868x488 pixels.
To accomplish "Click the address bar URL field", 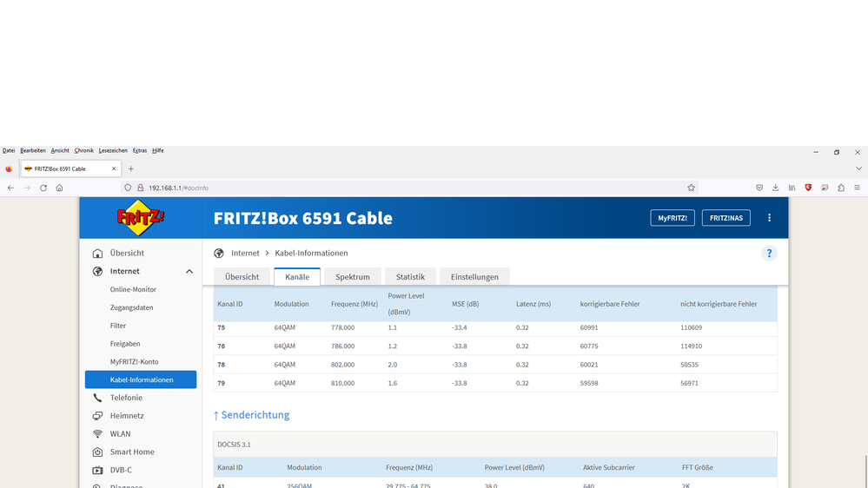I will point(409,188).
